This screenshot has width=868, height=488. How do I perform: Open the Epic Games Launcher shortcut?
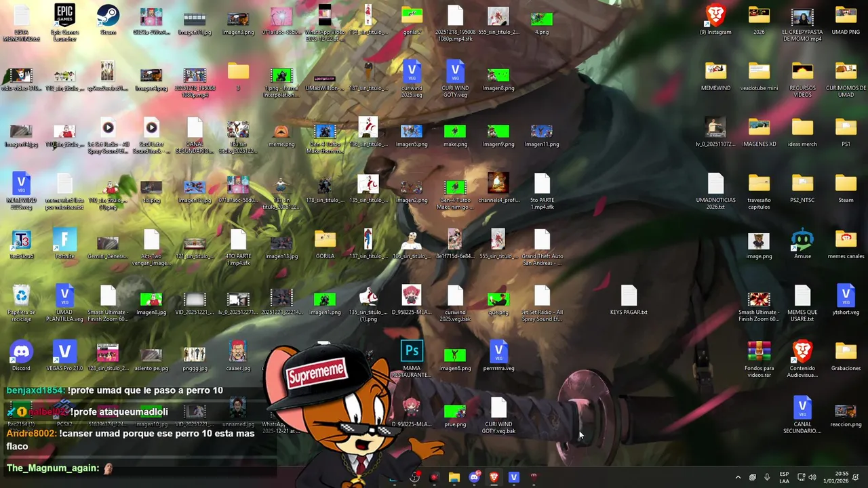[64, 22]
